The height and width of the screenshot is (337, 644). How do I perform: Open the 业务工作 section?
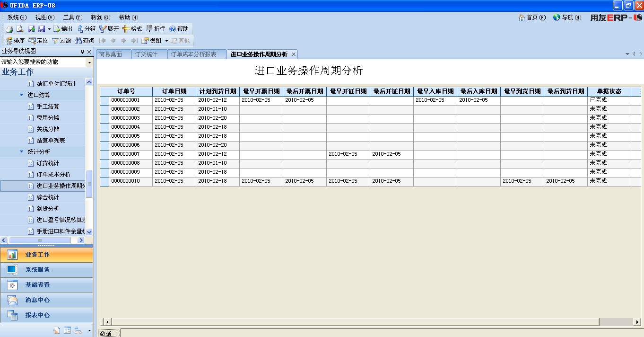[46, 255]
